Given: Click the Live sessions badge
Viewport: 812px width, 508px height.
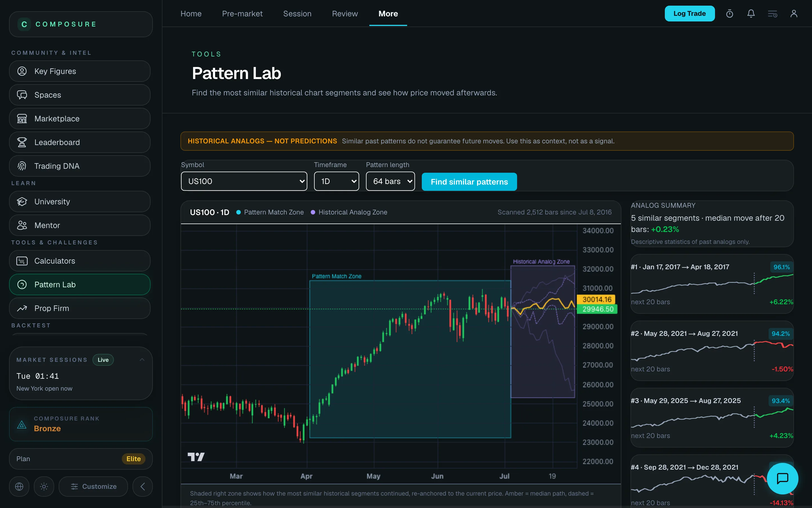Looking at the screenshot, I should point(103,360).
